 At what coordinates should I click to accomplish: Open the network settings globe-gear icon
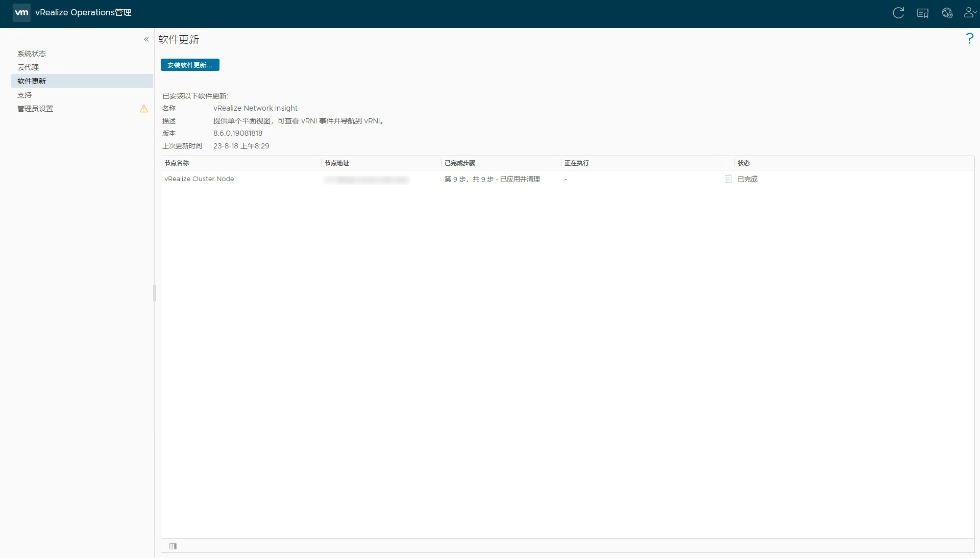pyautogui.click(x=947, y=13)
